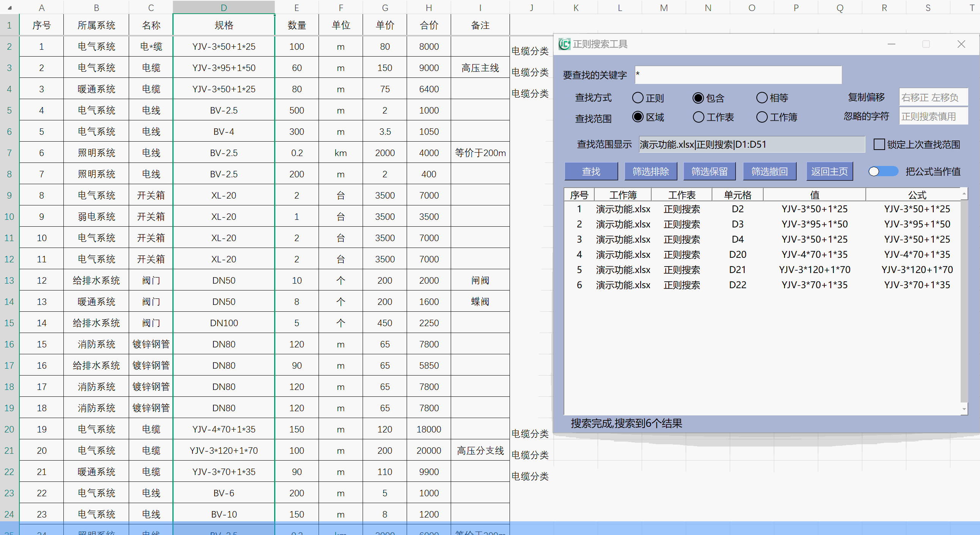Click the 复制偏移 offset input box

[x=933, y=98]
